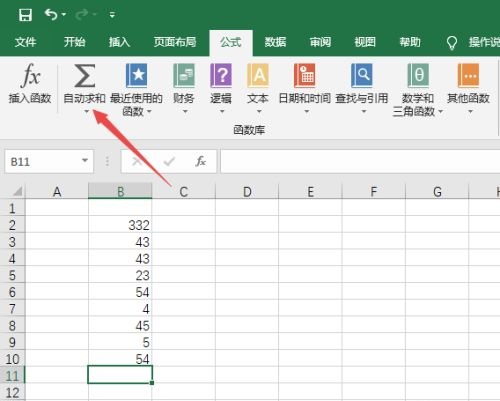Select column D header
Image resolution: width=500 pixels, height=401 pixels.
247,192
